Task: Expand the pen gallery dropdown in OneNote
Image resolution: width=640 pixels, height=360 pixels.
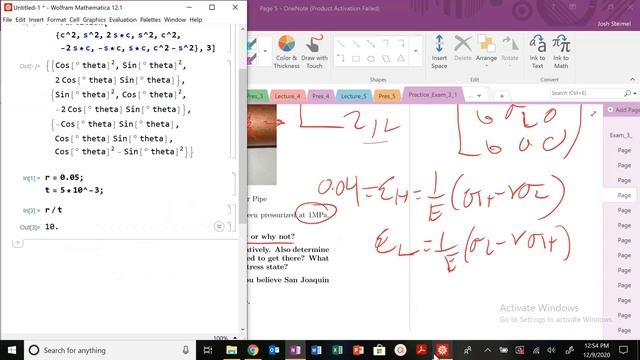Action: 265,51
